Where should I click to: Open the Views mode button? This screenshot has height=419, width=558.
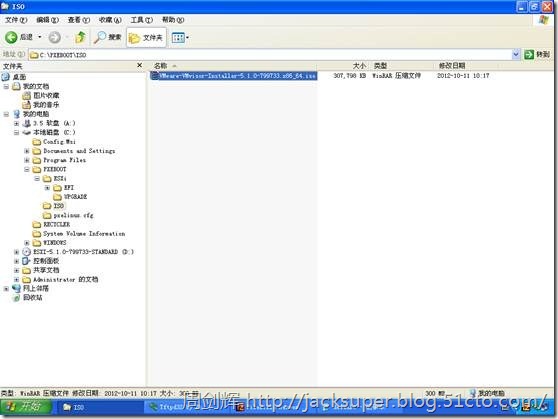178,37
